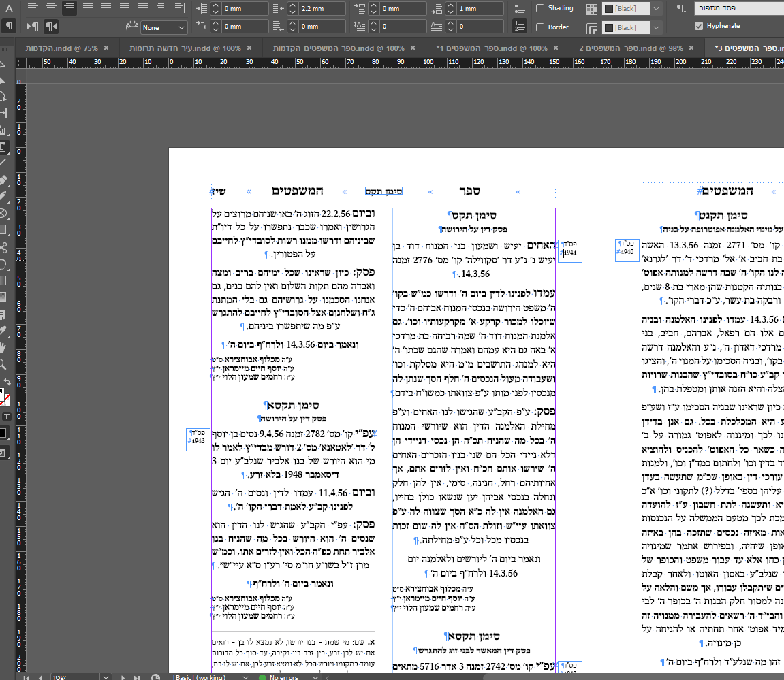Select the Type tool in the toolbox
Screen dimensions: 784x680
(x=3, y=146)
